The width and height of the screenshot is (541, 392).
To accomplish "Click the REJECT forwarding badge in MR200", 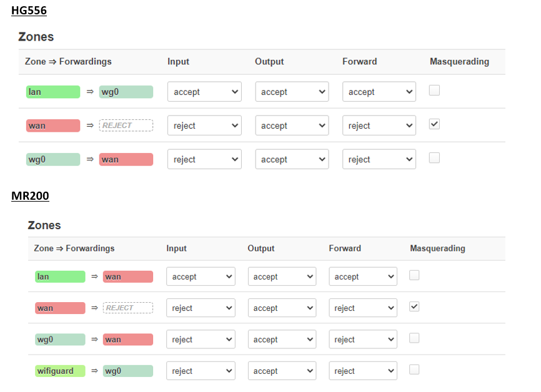I will [128, 308].
